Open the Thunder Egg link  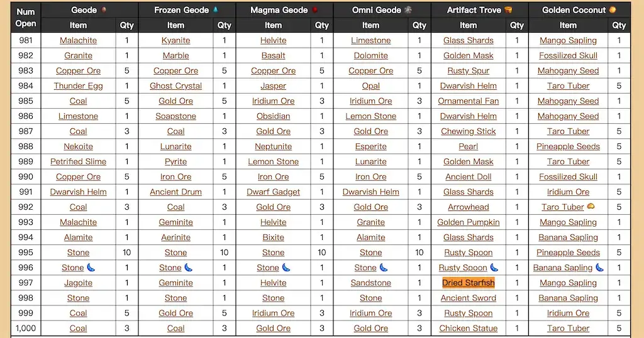click(x=78, y=86)
